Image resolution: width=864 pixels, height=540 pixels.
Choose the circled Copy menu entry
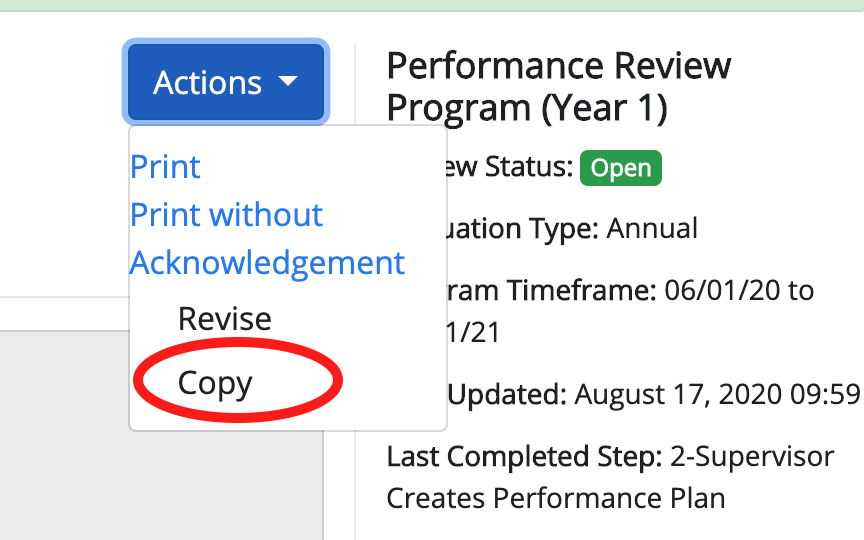[x=215, y=382]
